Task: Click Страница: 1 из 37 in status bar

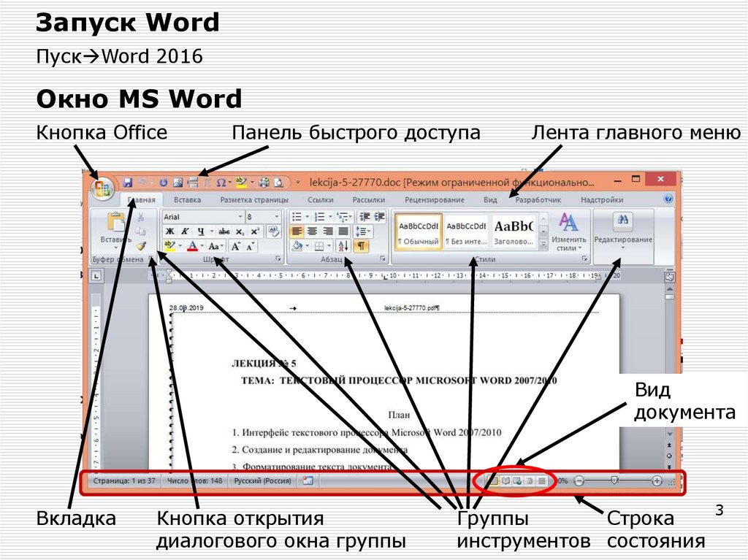Action: pos(124,481)
